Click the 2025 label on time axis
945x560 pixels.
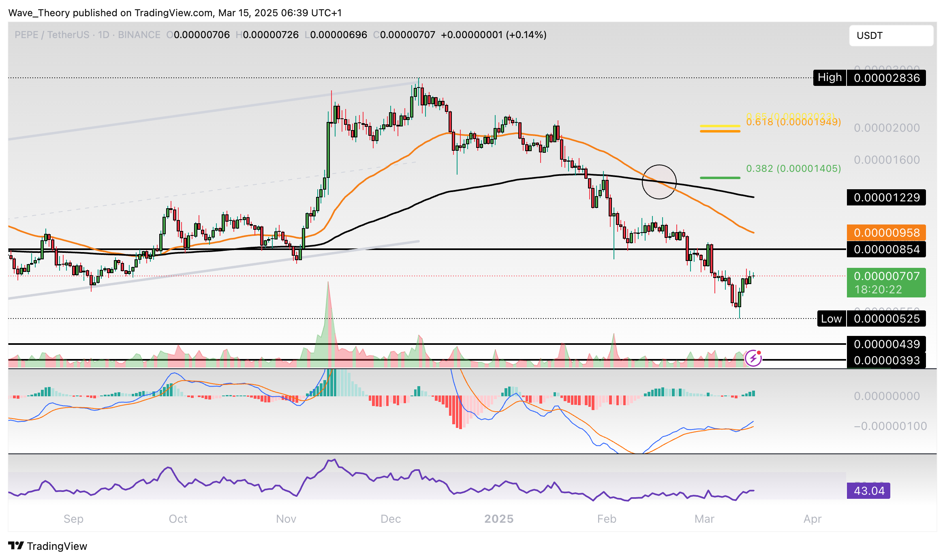coord(499,519)
